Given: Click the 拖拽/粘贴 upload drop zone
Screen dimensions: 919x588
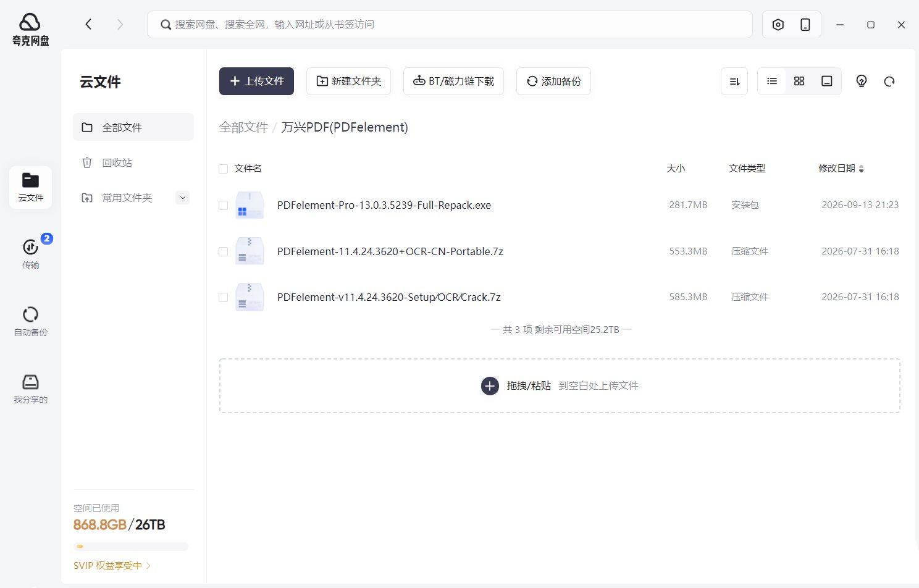Looking at the screenshot, I should (x=560, y=385).
